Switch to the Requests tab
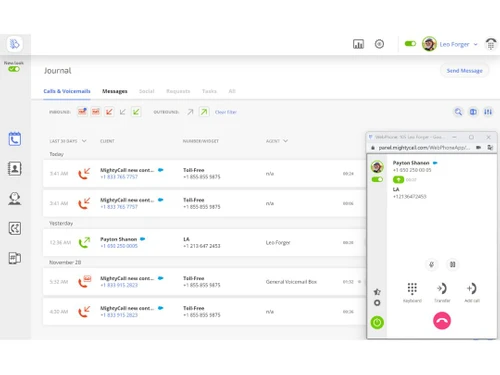Image resolution: width=500 pixels, height=375 pixels. point(178,91)
